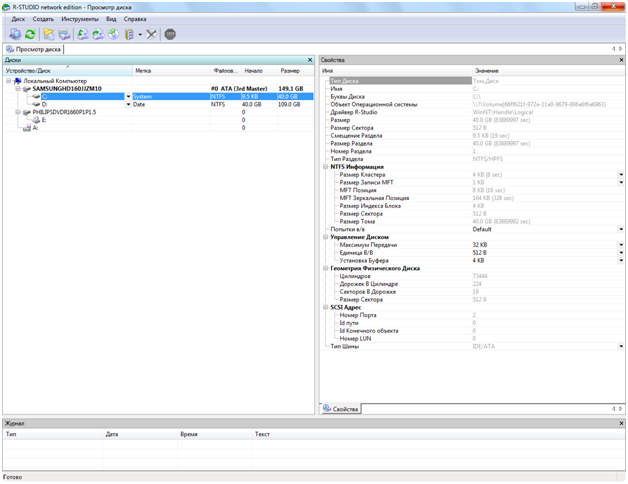Click the right tab-scroll arrow beside Просмотр диска
The image size is (628, 484).
[x=621, y=49]
